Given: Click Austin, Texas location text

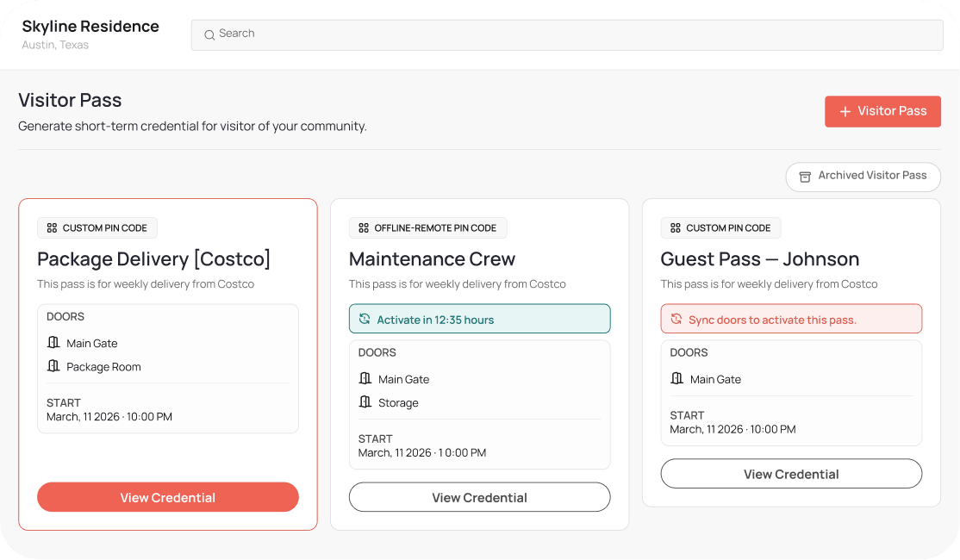Looking at the screenshot, I should [55, 45].
